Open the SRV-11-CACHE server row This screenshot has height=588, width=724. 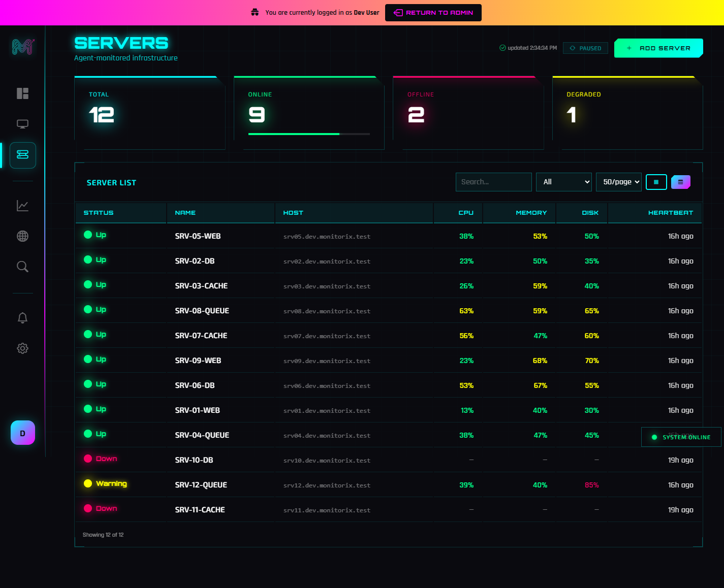click(x=389, y=510)
